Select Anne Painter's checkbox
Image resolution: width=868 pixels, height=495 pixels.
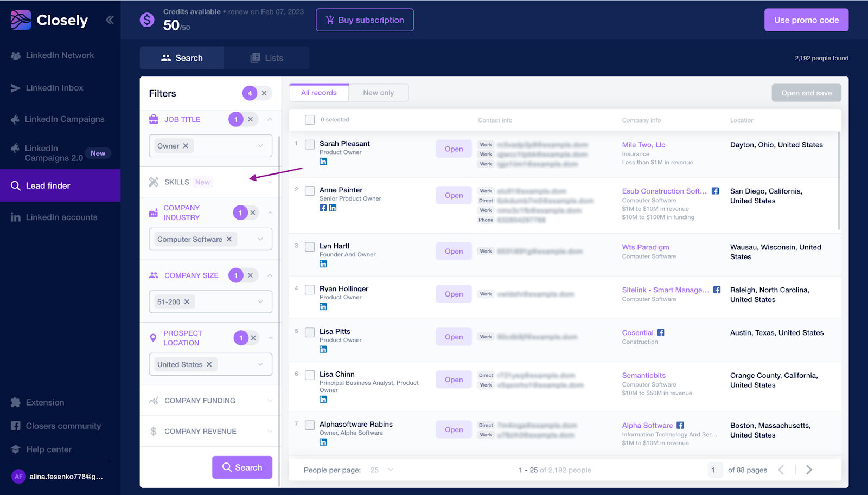310,191
